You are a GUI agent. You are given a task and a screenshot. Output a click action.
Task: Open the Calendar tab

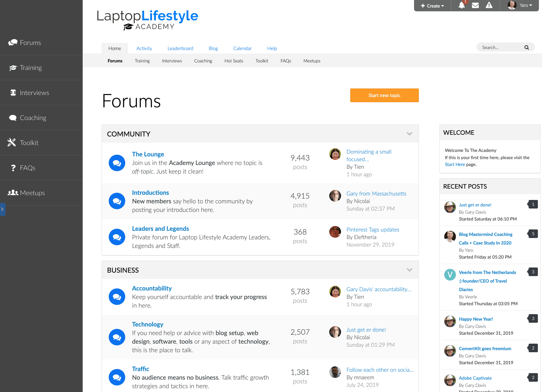(x=243, y=48)
